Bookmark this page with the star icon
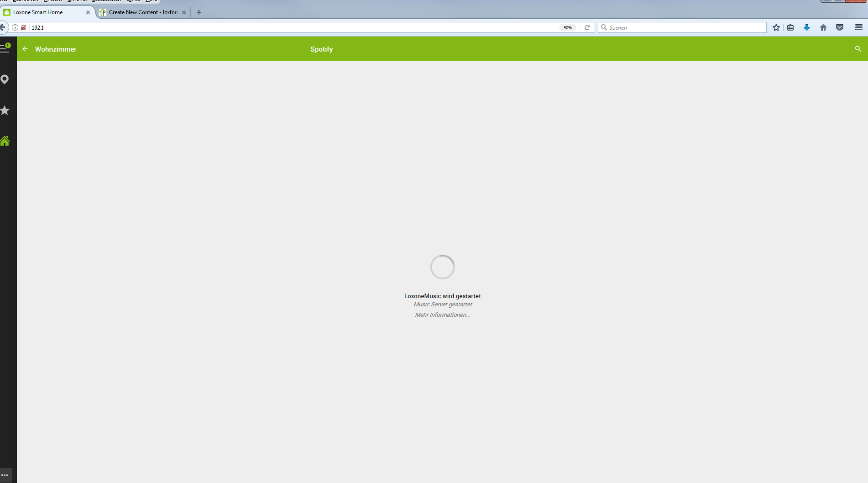 click(776, 27)
